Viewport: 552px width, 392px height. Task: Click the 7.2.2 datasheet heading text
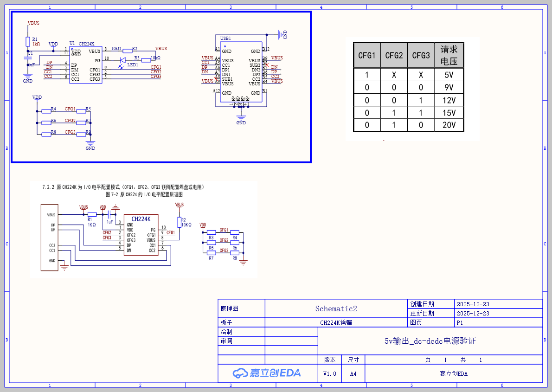(123, 187)
